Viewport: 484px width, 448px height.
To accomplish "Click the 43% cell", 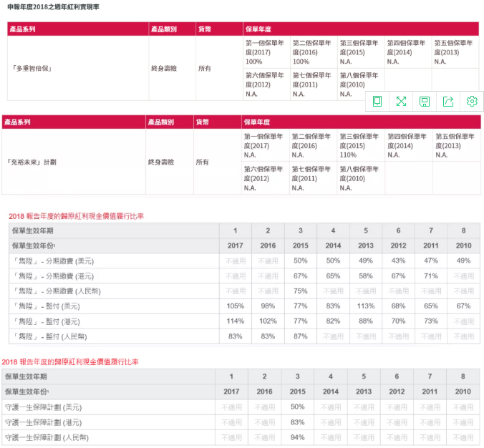I will pos(398,260).
